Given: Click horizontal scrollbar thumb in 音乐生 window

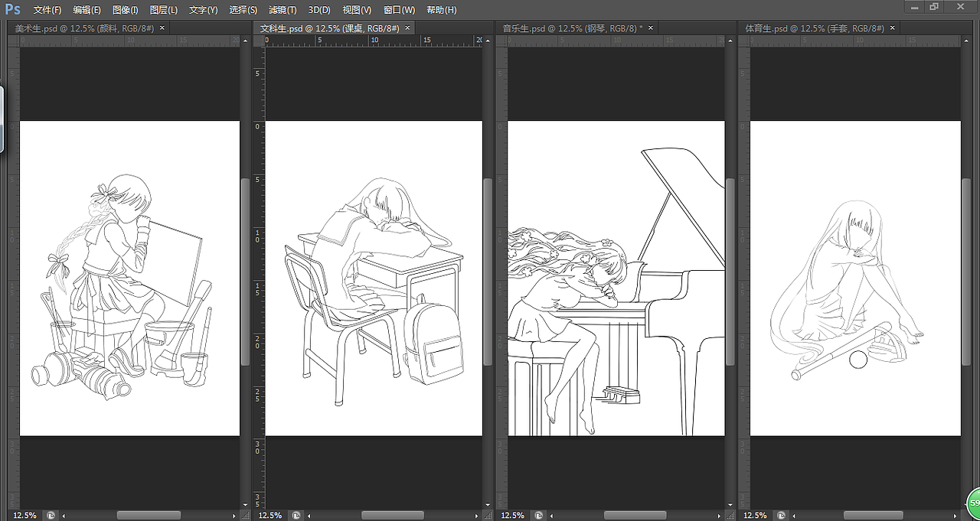Looking at the screenshot, I should [x=635, y=516].
